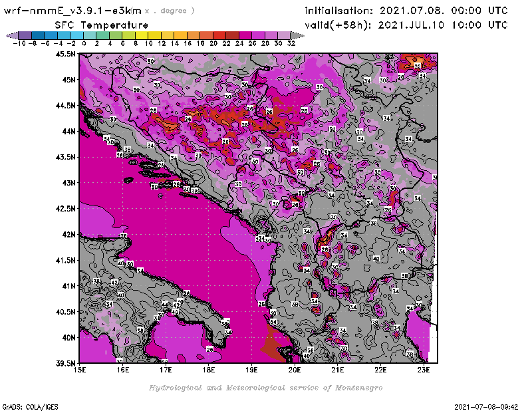
Task: Click the '22E' longitude label
Action: 380,370
